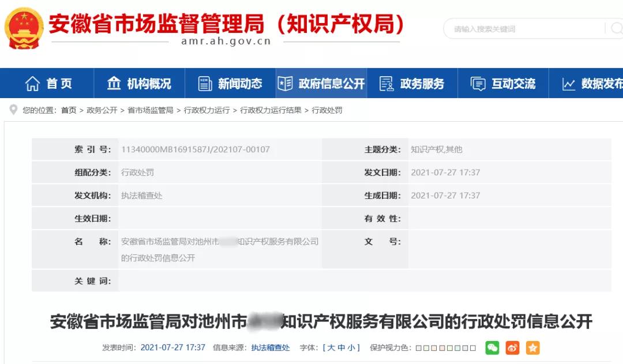Viewport: 623px width, 364px height.
Task: Share to Weibo using the red icon
Action: pos(512,347)
